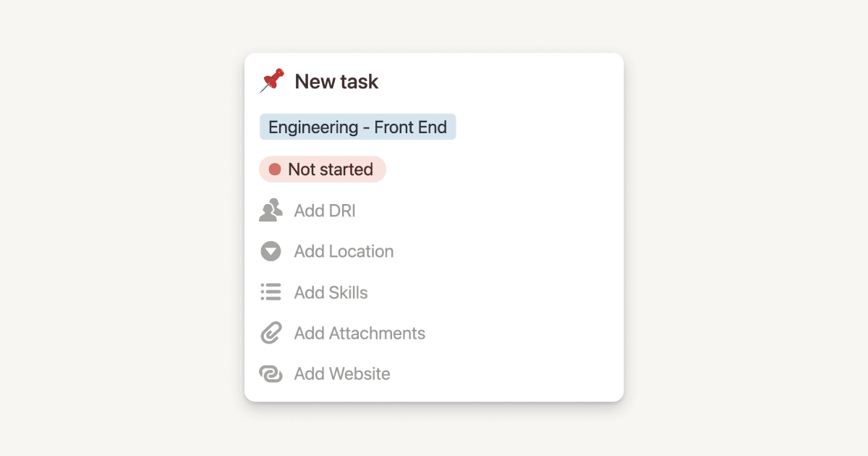Click Add Attachments

tap(359, 333)
